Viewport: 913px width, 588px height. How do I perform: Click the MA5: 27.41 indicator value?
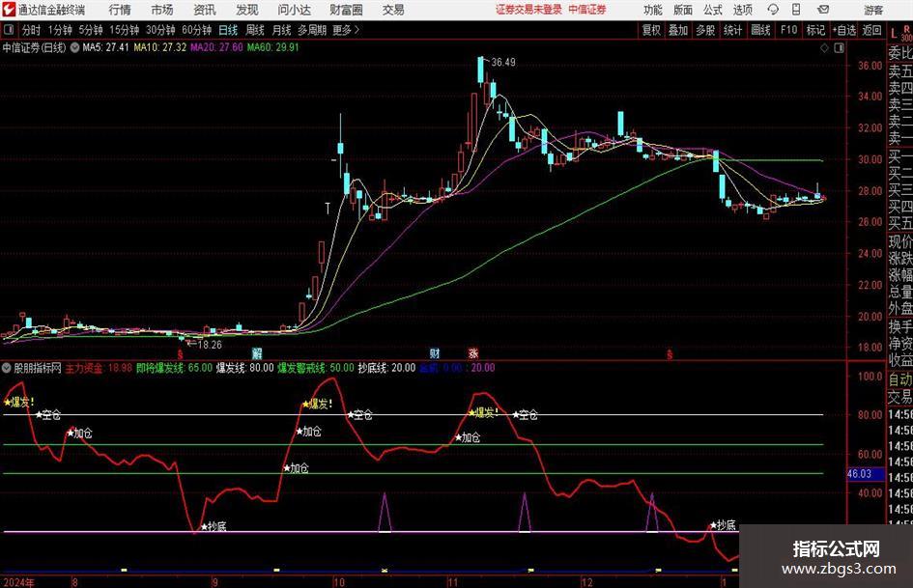coord(105,47)
